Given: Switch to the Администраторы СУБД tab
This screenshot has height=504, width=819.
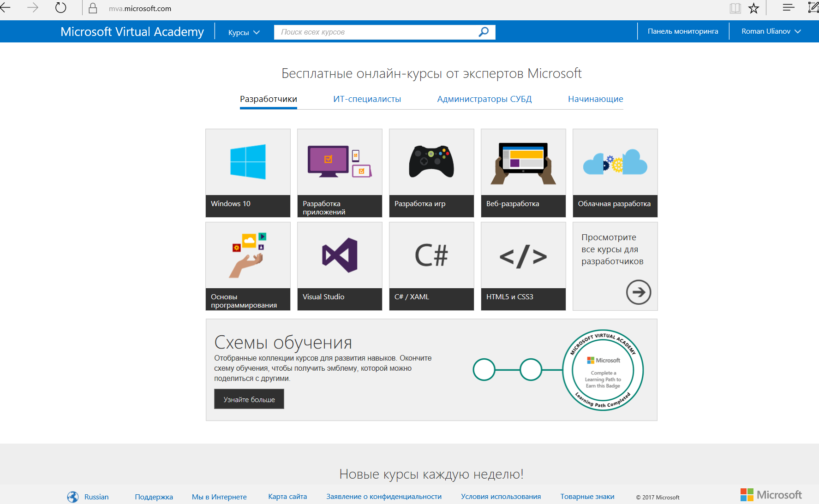Looking at the screenshot, I should [x=484, y=99].
